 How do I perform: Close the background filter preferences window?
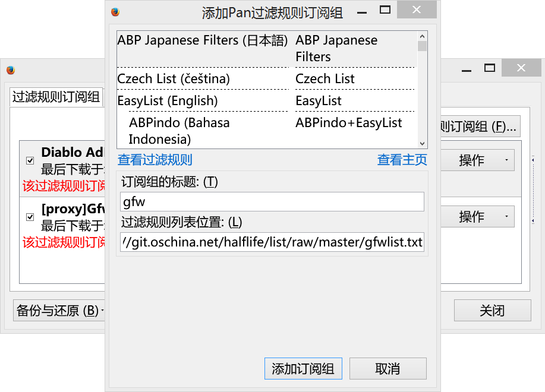point(521,68)
